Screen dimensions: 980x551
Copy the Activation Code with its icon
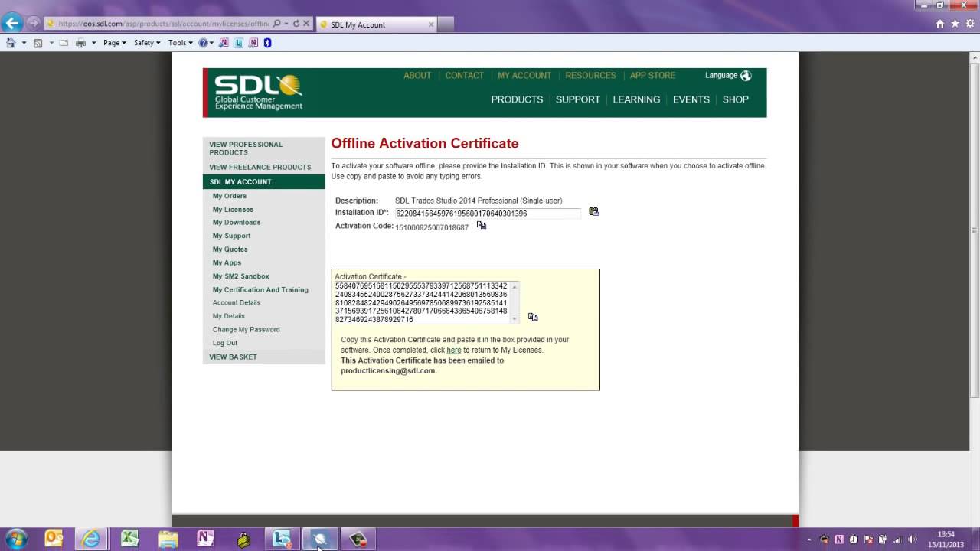482,225
